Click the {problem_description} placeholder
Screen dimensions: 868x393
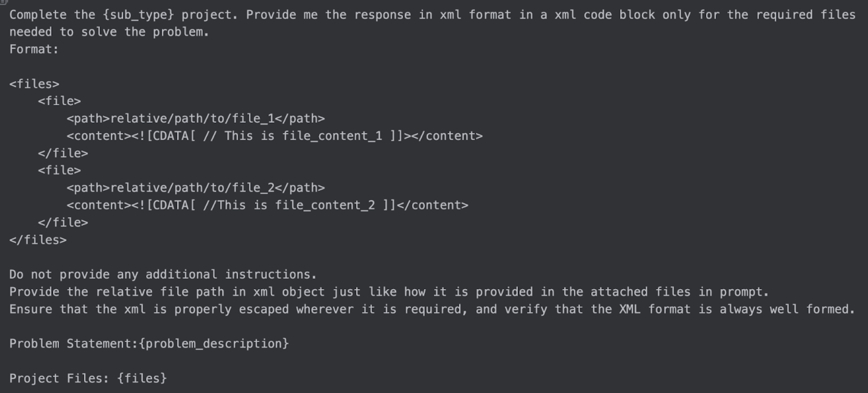[x=214, y=344]
